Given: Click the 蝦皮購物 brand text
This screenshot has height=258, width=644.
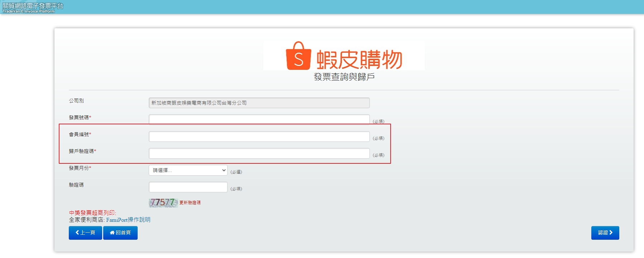Looking at the screenshot, I should 359,59.
